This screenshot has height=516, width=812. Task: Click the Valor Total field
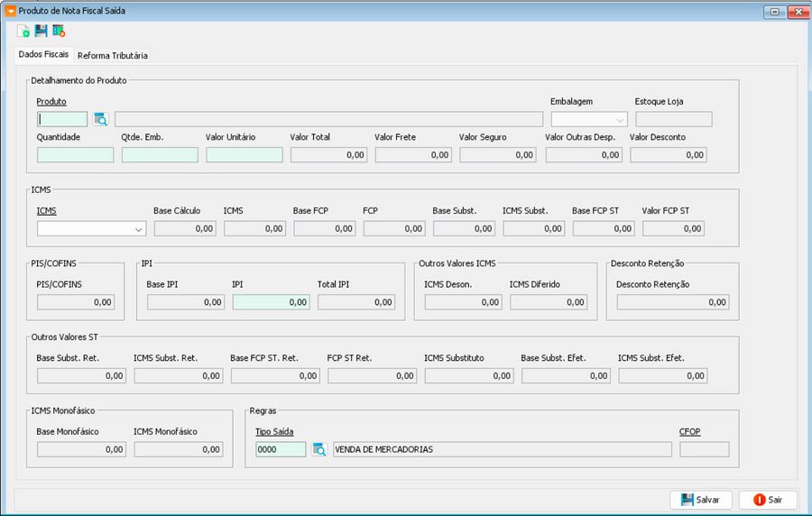[328, 155]
